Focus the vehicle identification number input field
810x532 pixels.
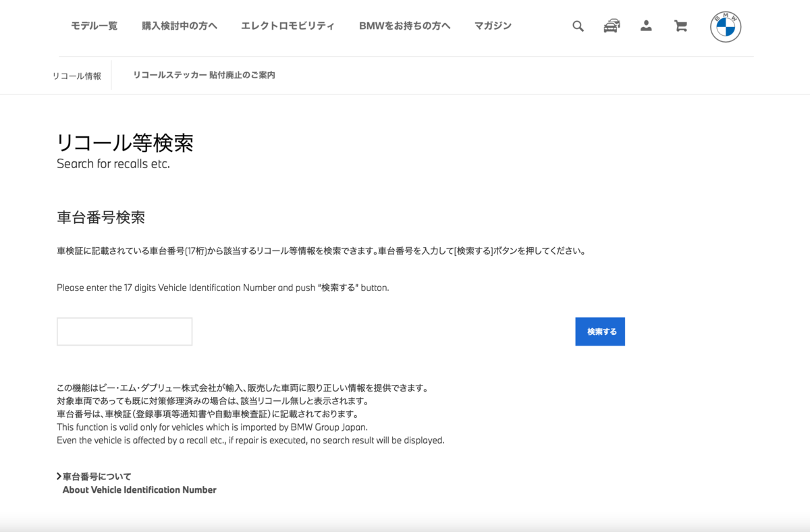click(x=125, y=331)
